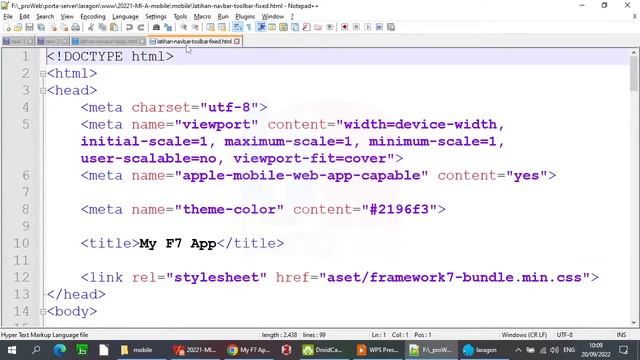Toggle the Document Map panel icon
Viewport: 640px width, 360px height.
(x=283, y=27)
